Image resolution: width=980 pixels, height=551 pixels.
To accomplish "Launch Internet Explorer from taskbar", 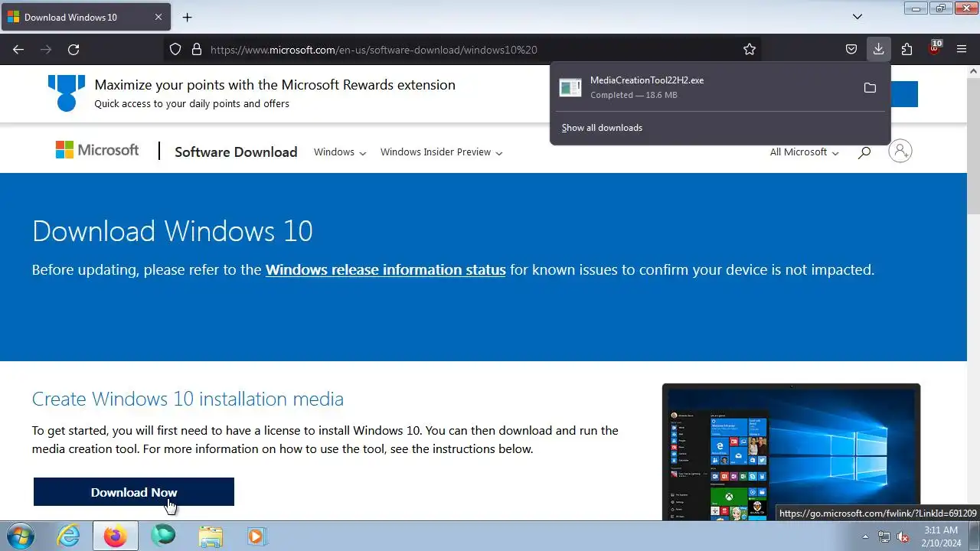I will (68, 536).
